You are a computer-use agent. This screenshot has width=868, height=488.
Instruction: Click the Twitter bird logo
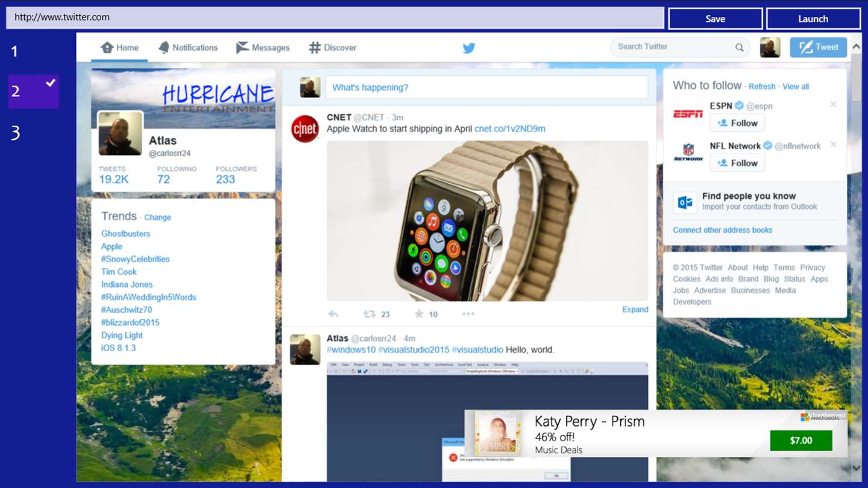click(x=469, y=48)
